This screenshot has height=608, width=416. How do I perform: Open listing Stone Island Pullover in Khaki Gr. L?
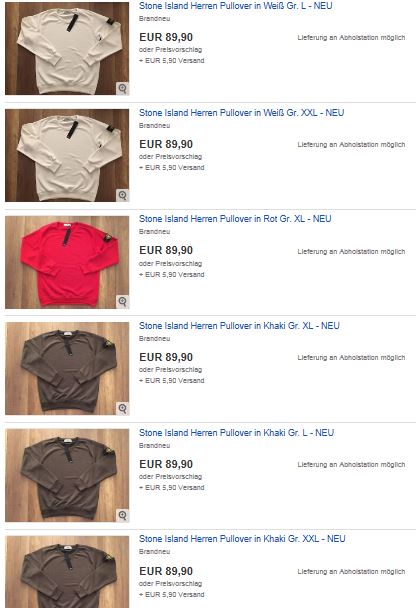[236, 433]
